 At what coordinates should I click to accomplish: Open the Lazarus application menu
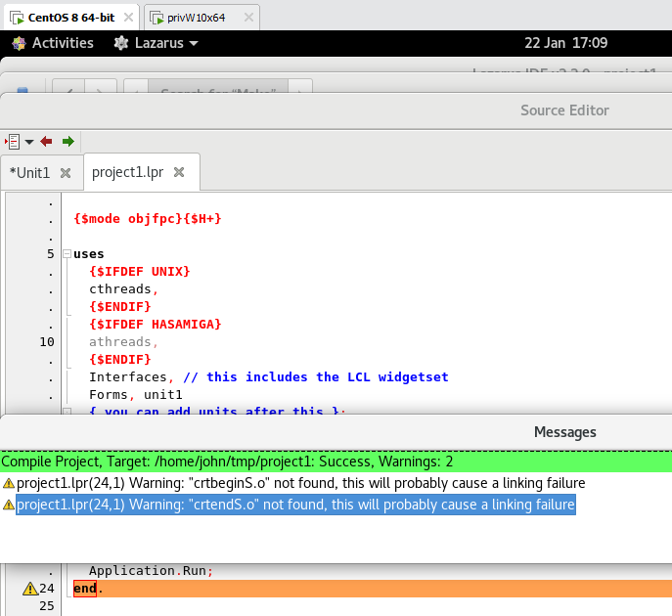157,43
